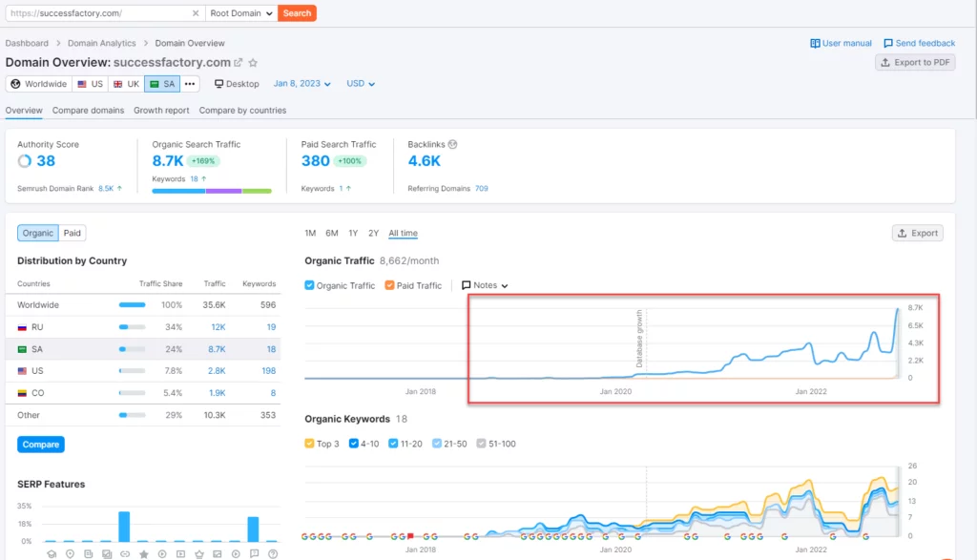The height and width of the screenshot is (560, 977).
Task: Expand the Jan 8, 2023 date selector
Action: (x=301, y=84)
